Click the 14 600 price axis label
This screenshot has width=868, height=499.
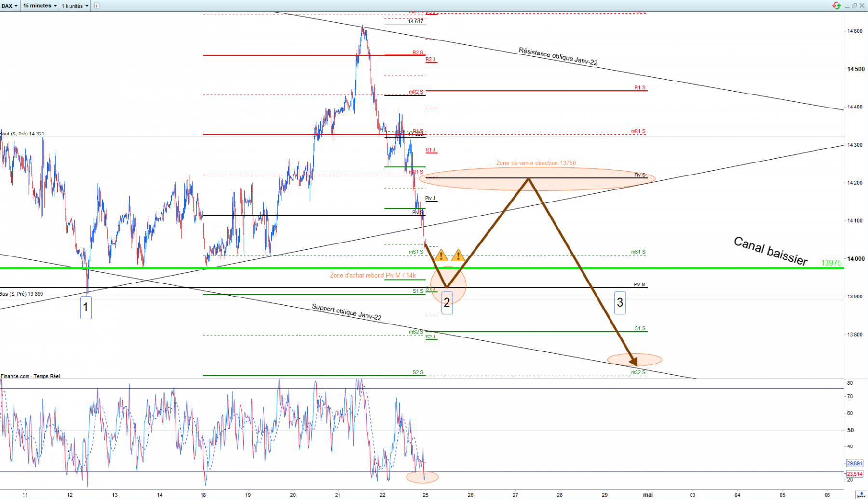point(855,31)
